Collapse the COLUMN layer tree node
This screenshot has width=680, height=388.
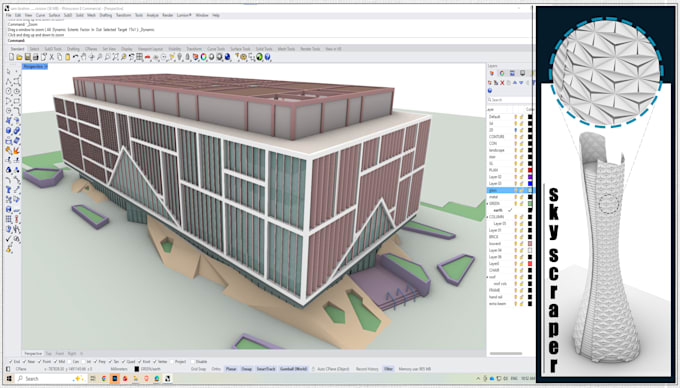(487, 217)
